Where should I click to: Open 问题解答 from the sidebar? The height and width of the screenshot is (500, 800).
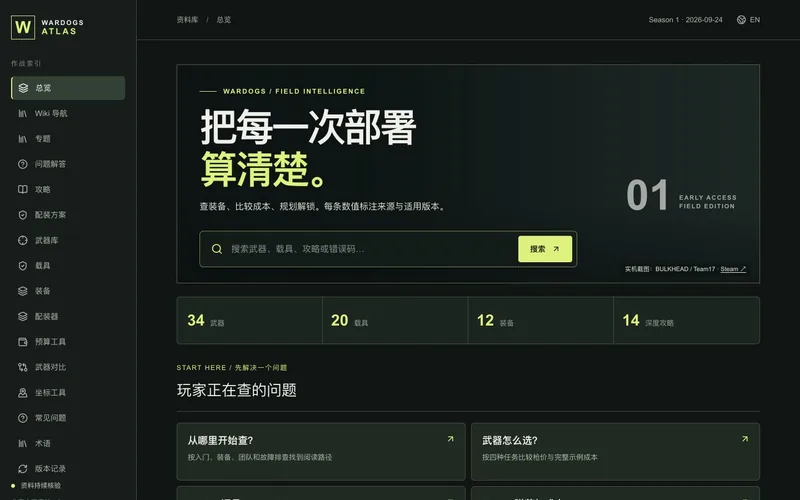coord(68,164)
